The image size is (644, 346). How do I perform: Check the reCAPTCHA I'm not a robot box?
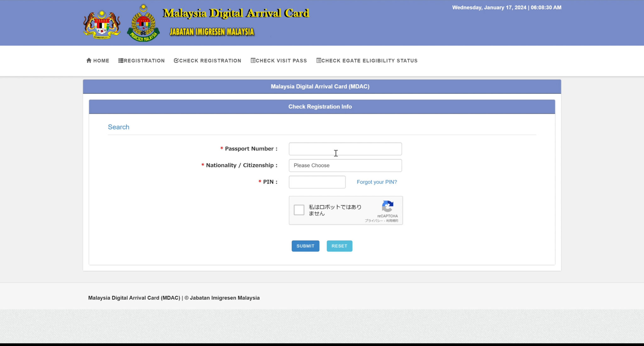(299, 210)
